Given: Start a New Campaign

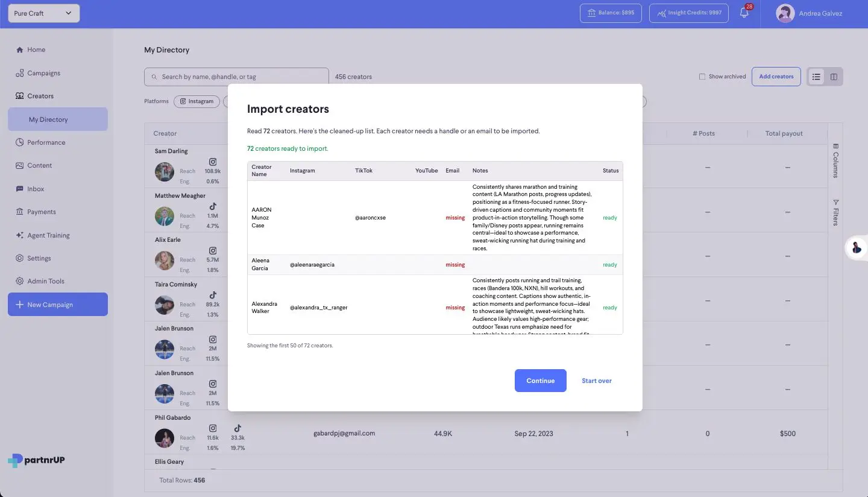Looking at the screenshot, I should click(58, 305).
